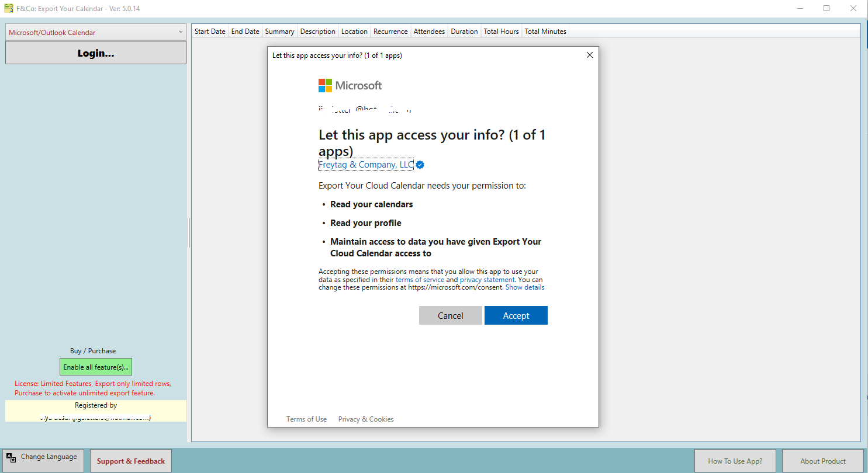Click the "Read your profile" permission text
The image size is (868, 473).
(x=366, y=223)
